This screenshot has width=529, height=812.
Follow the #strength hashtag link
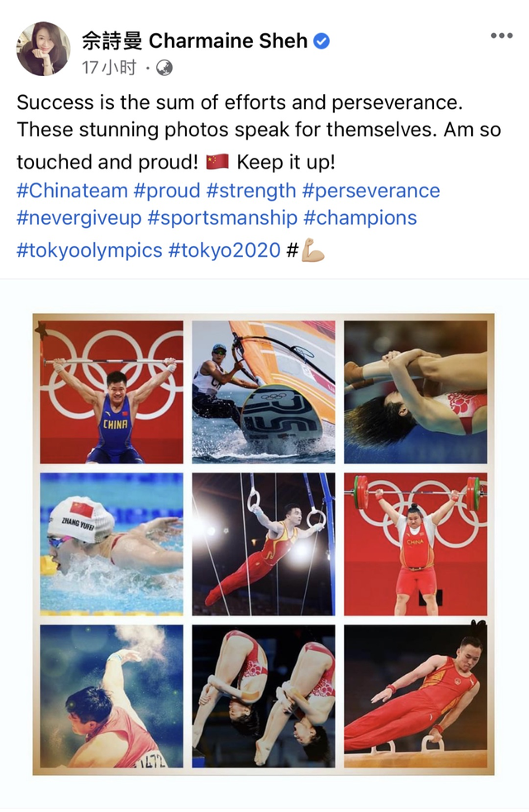pyautogui.click(x=251, y=191)
